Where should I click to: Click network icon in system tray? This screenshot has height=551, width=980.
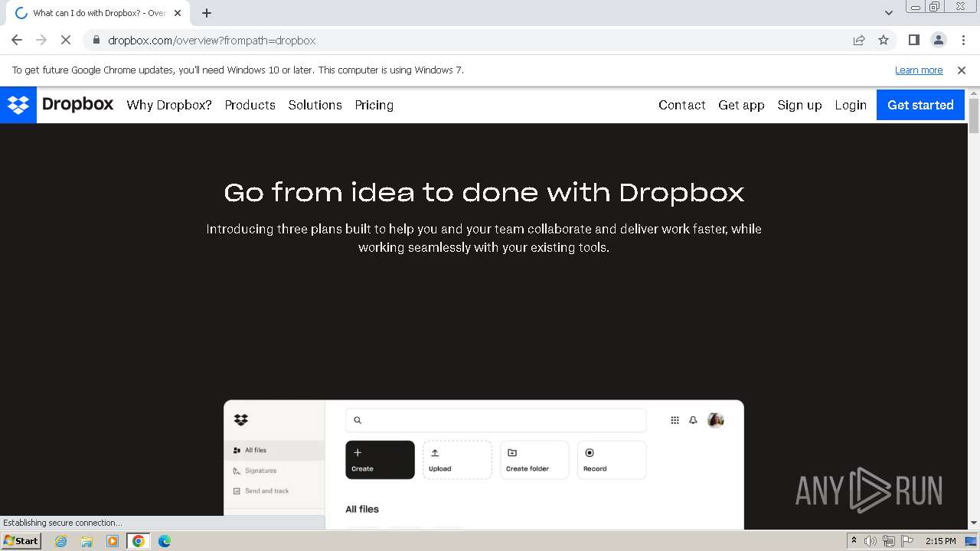[889, 541]
